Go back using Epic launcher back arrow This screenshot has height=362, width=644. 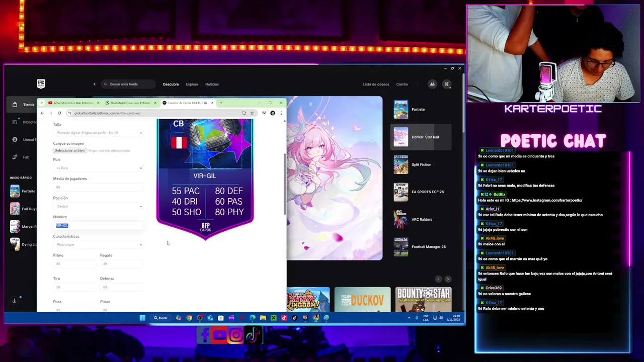pos(94,84)
